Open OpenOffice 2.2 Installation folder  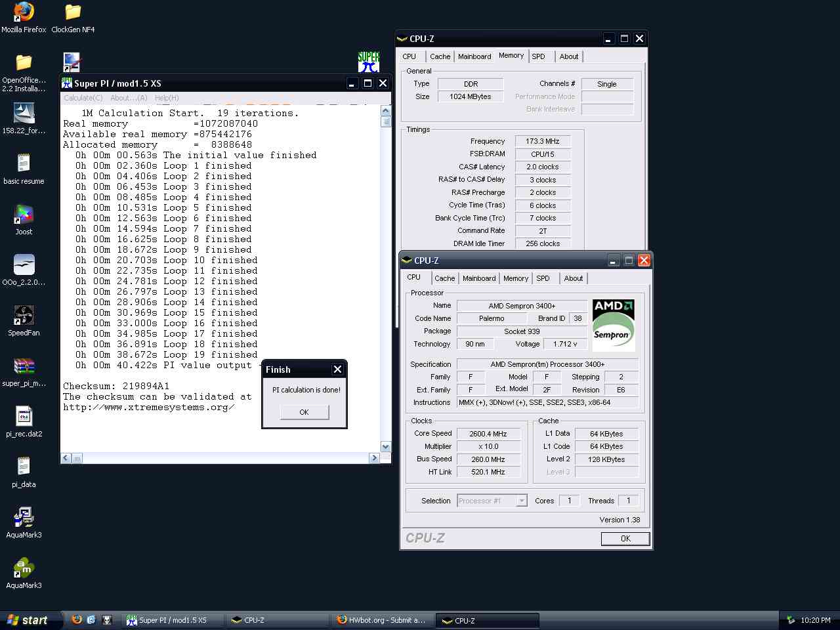(x=24, y=62)
